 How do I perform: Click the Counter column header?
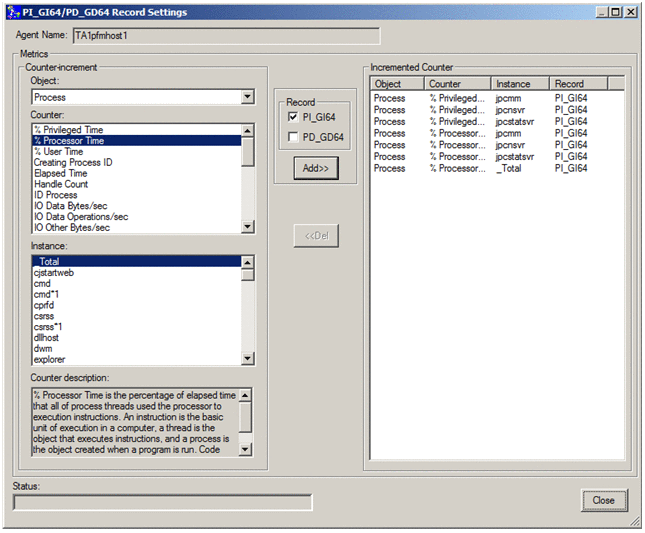pyautogui.click(x=457, y=84)
